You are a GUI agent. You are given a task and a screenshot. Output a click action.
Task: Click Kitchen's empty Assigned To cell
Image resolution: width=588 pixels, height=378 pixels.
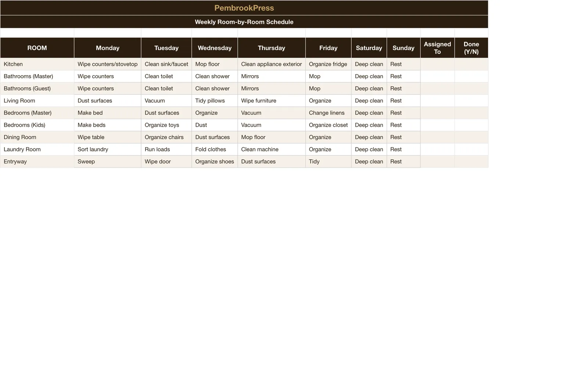point(437,64)
